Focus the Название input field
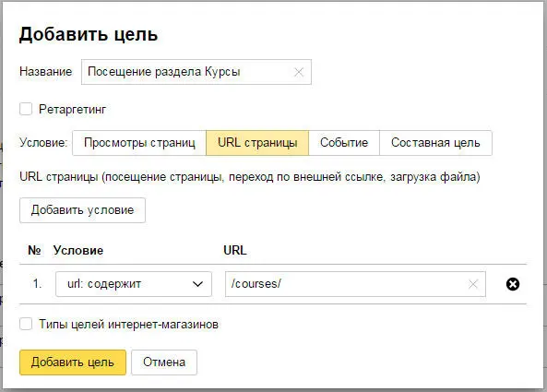This screenshot has width=547, height=392. [x=196, y=72]
